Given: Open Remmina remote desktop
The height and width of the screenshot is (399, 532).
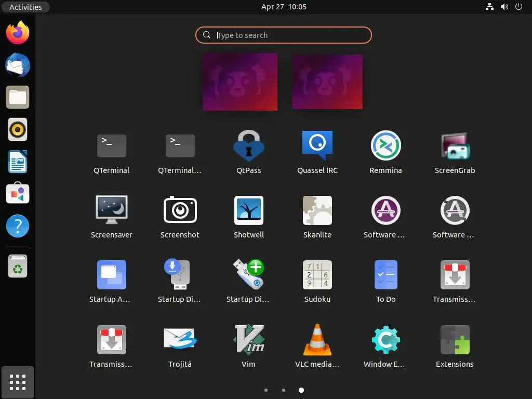Looking at the screenshot, I should pyautogui.click(x=386, y=146).
